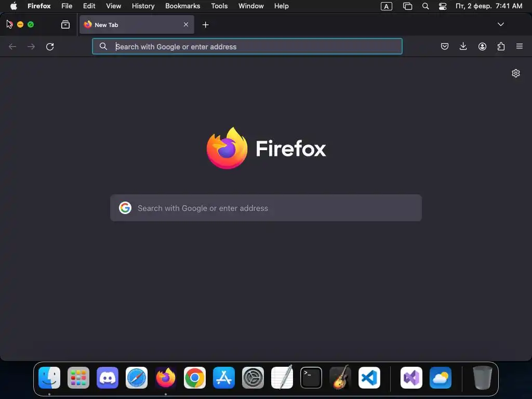The width and height of the screenshot is (532, 399).
Task: Open Control Center in menu bar
Action: 443,6
